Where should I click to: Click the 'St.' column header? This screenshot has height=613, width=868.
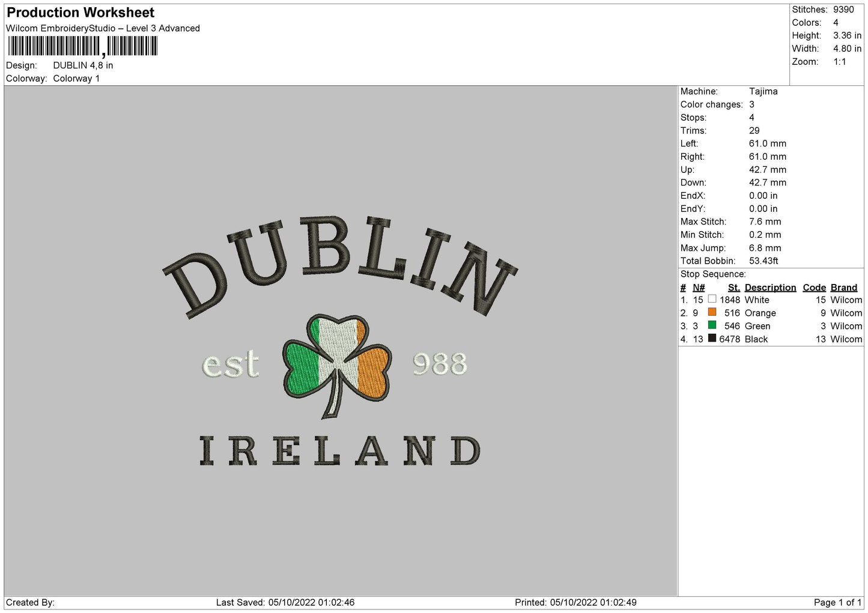tap(734, 288)
